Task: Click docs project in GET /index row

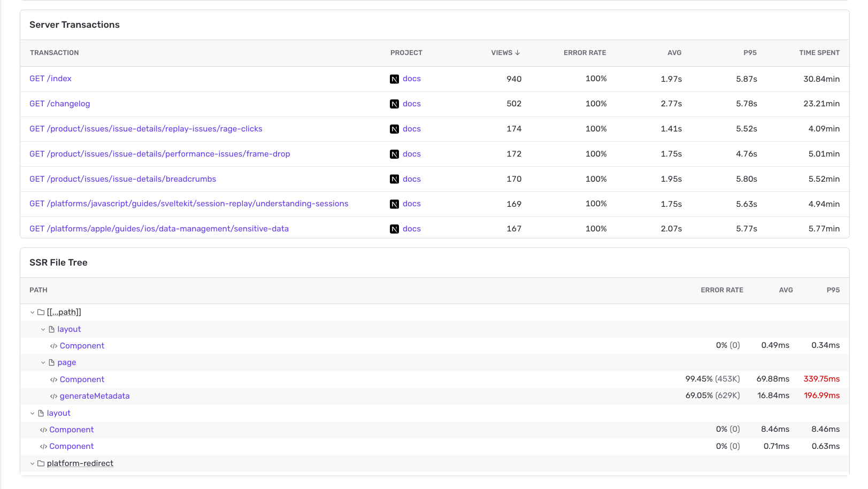Action: [x=412, y=79]
